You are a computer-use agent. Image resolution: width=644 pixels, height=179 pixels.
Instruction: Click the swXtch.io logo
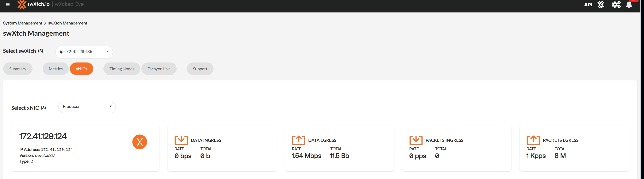[34, 4]
